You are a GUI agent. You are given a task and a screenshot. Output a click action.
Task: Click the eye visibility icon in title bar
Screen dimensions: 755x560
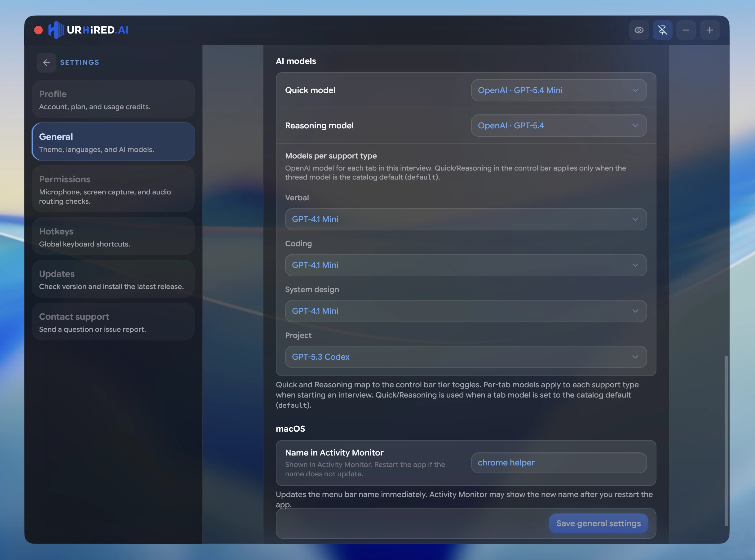(639, 30)
